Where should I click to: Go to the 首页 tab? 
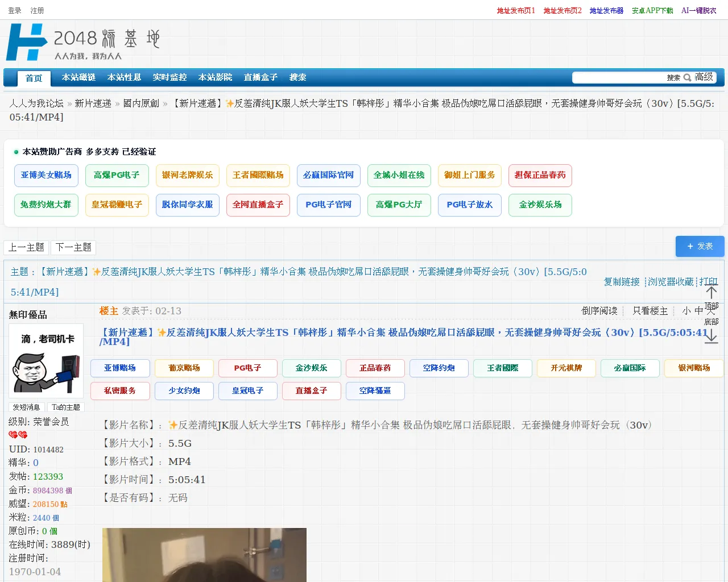(x=34, y=78)
